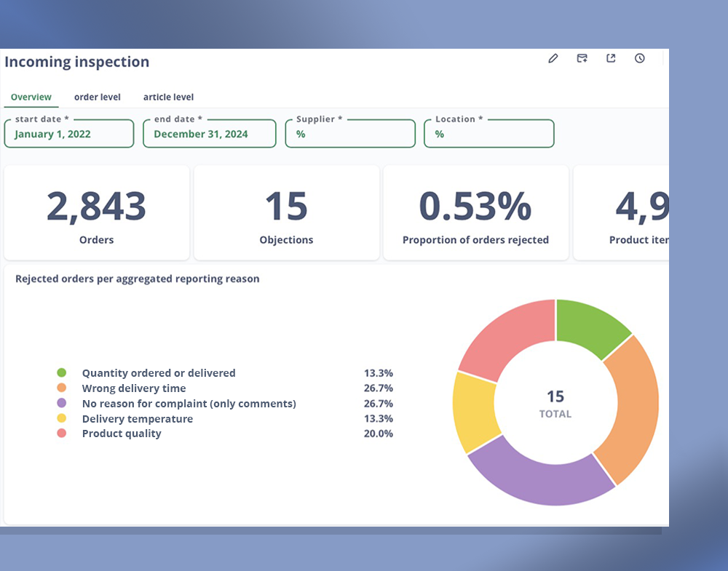Click the 15 Objections card
Image resolution: width=728 pixels, height=571 pixels.
pyautogui.click(x=286, y=212)
